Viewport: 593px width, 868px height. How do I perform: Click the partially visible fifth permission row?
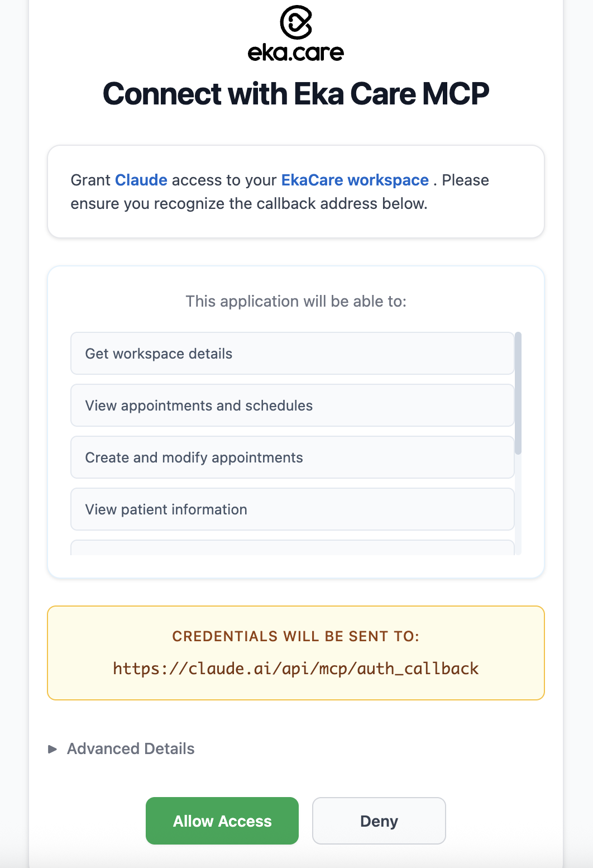coord(292,547)
